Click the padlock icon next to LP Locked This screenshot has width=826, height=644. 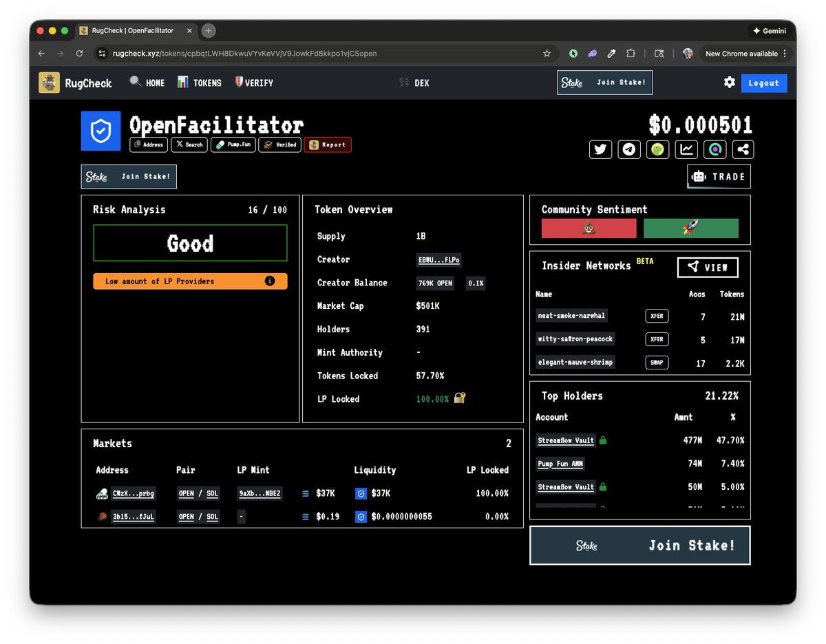pyautogui.click(x=459, y=398)
